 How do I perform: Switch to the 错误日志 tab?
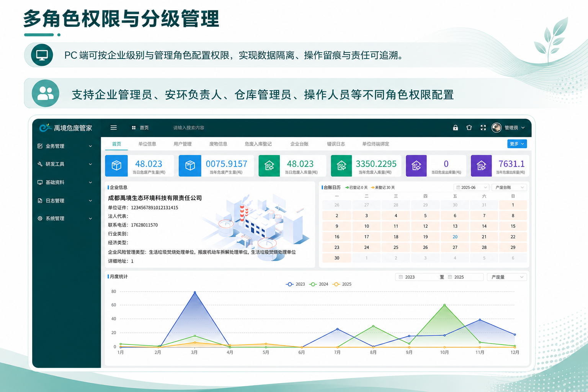pos(336,144)
